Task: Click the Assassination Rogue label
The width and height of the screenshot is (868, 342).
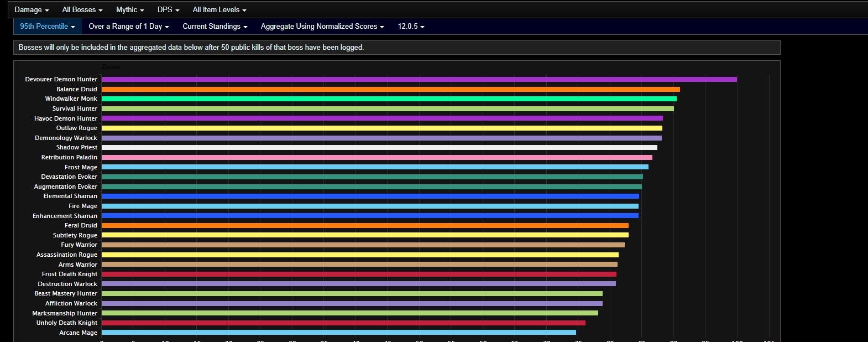Action: (67, 255)
